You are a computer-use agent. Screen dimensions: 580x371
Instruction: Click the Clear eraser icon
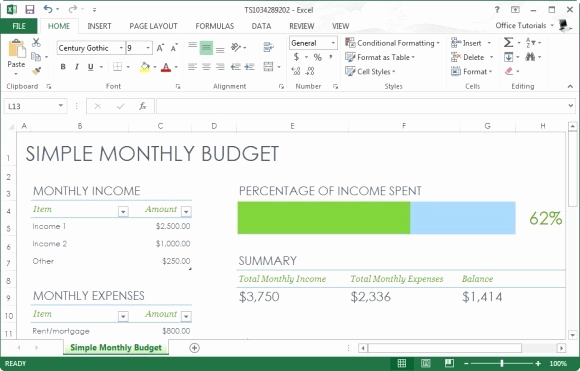click(x=509, y=71)
